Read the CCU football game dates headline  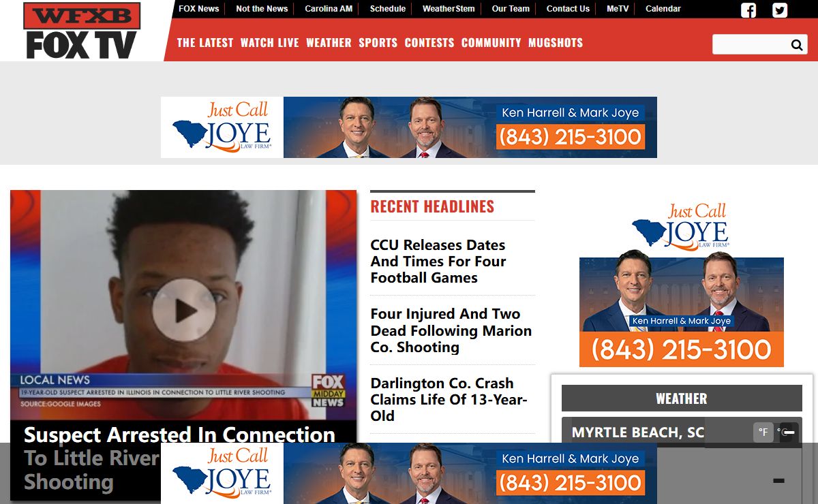pyautogui.click(x=438, y=262)
